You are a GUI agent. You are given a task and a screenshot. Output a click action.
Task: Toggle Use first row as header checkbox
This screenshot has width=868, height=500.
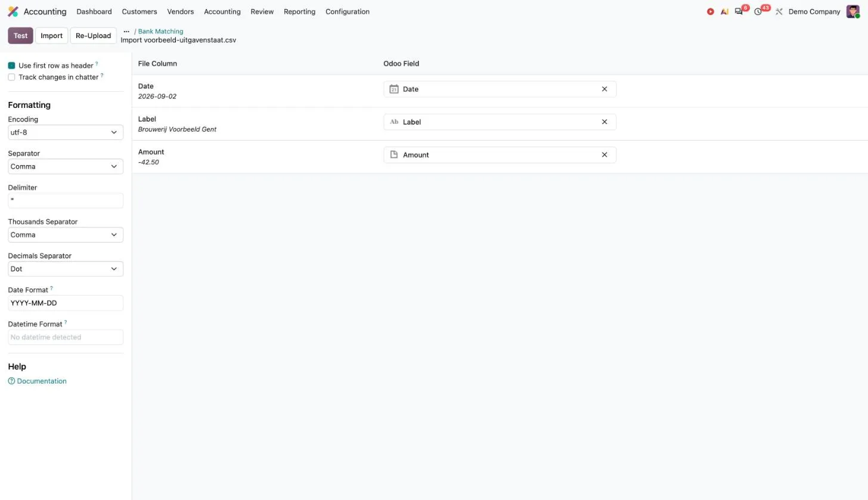(11, 66)
